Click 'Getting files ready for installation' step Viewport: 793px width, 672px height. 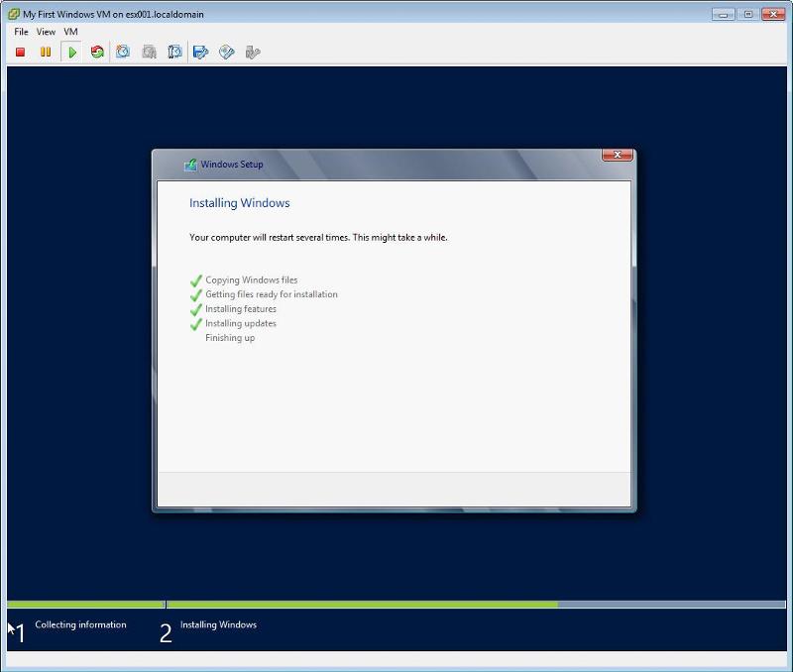pos(272,294)
